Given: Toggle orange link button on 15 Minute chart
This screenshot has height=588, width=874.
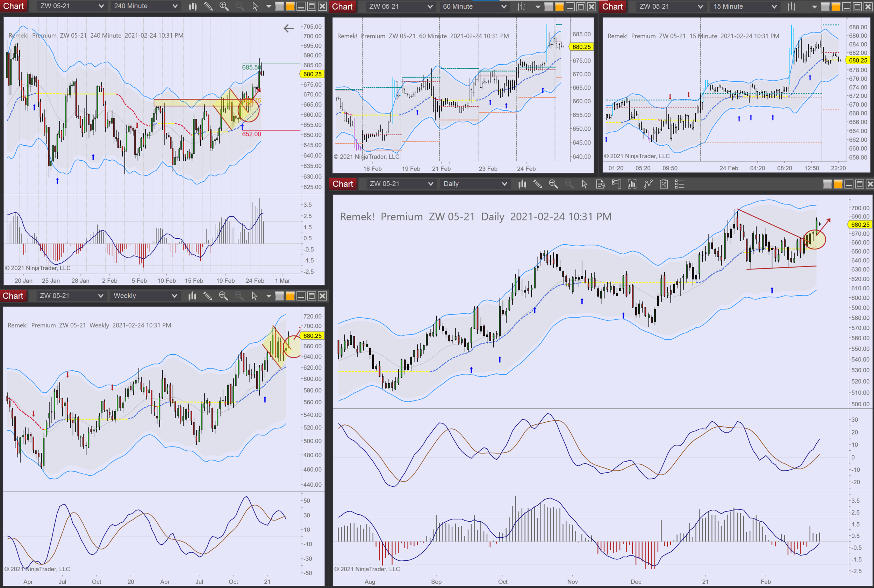Looking at the screenshot, I should (836, 7).
